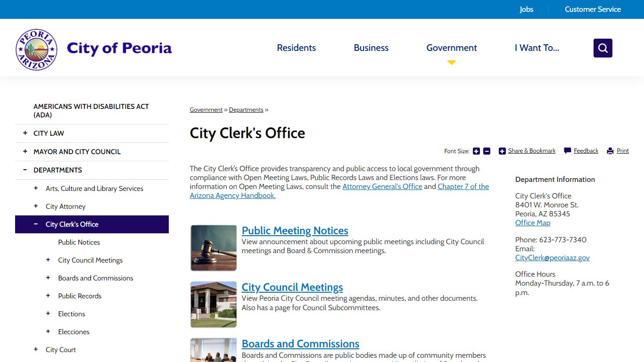Open Arts, Culture and Library Services link
The height and width of the screenshot is (362, 644).
pyautogui.click(x=94, y=189)
